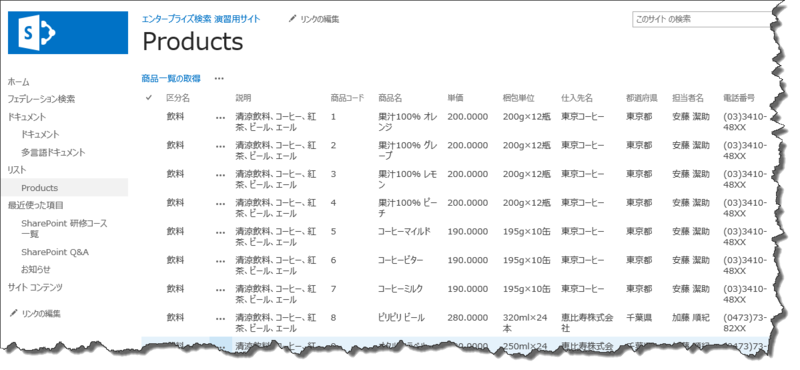The image size is (800, 370).
Task: Select Products in left navigation
Action: pos(40,188)
